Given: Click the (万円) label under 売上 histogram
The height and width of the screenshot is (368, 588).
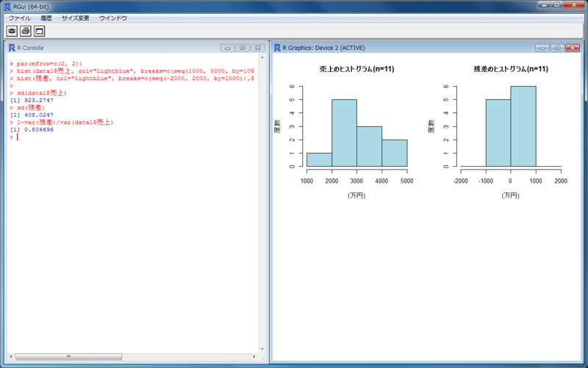Looking at the screenshot, I should 356,195.
